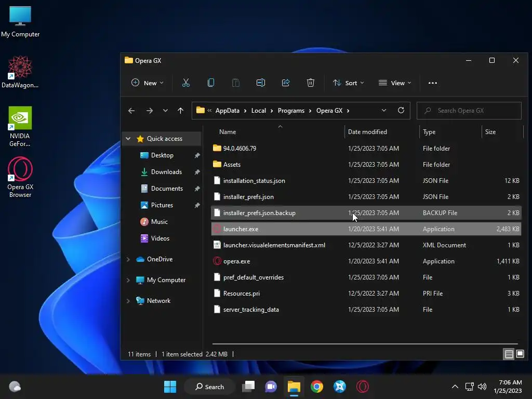Viewport: 532px width, 399px height.
Task: Click AppData in the address breadcrumb
Action: (228, 111)
